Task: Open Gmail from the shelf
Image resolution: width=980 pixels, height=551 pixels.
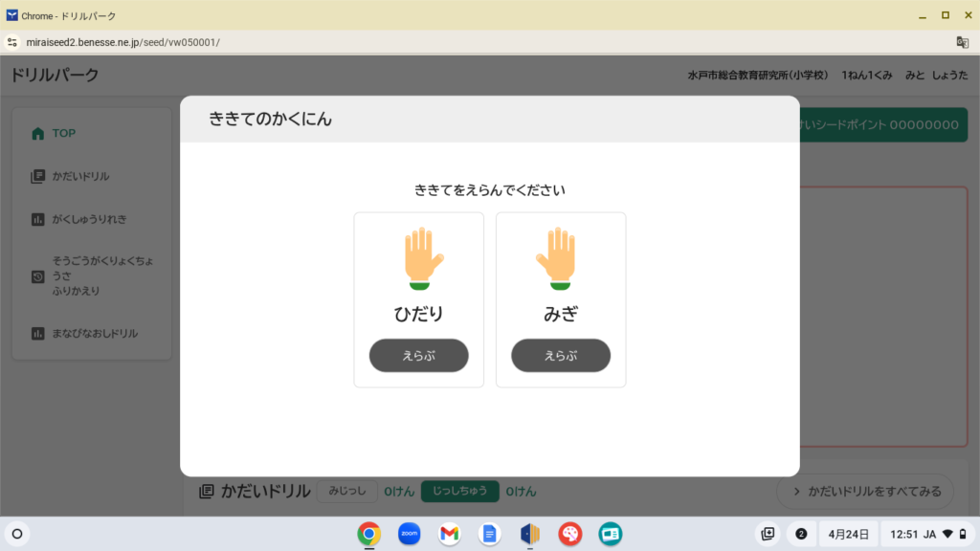Action: click(450, 534)
